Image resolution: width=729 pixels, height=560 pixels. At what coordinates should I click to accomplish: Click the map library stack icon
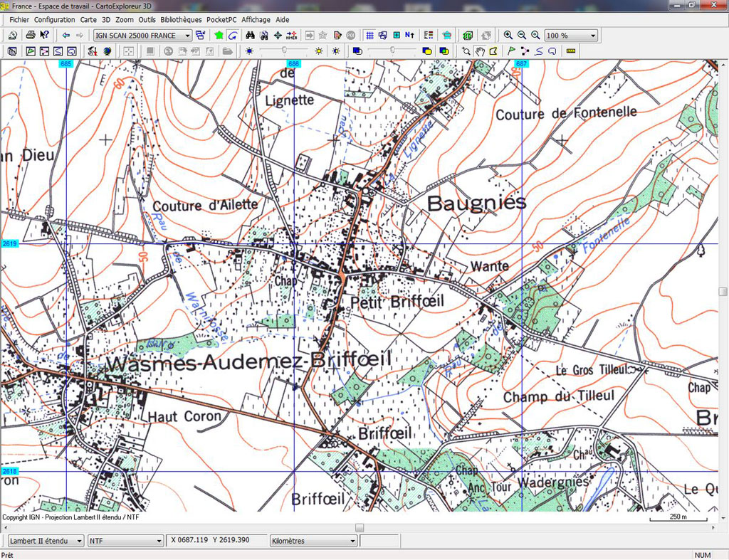pos(12,51)
